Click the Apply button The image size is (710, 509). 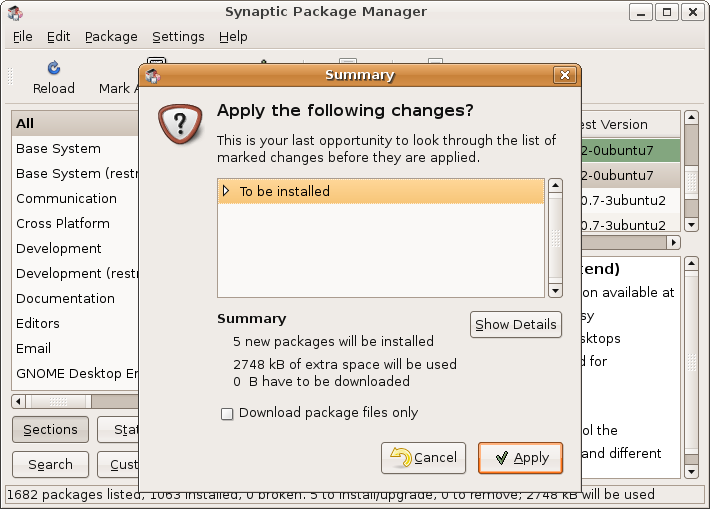click(520, 458)
